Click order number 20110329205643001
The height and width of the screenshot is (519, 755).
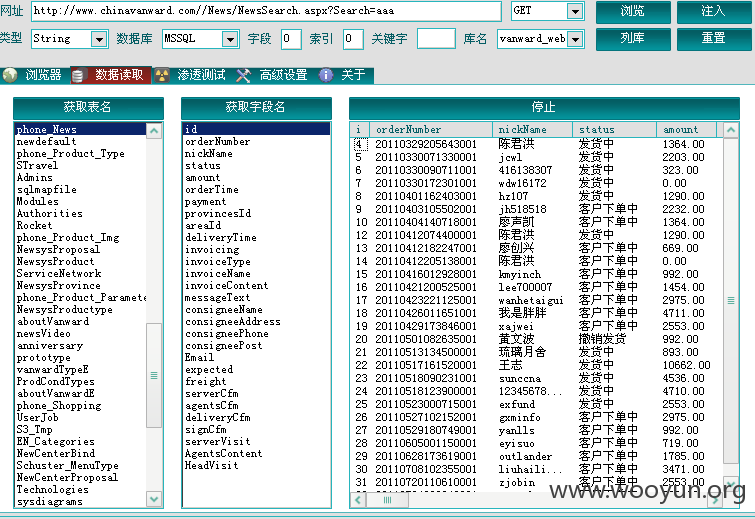426,144
